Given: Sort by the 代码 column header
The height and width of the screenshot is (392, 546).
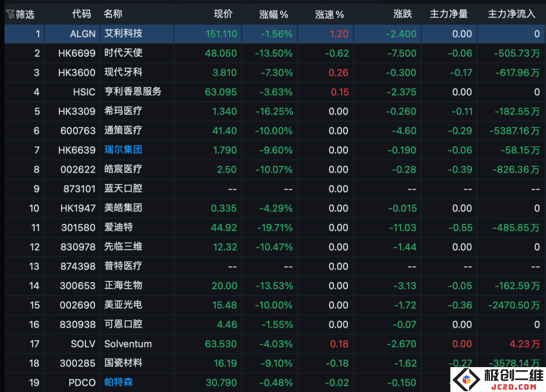Looking at the screenshot, I should (x=81, y=14).
